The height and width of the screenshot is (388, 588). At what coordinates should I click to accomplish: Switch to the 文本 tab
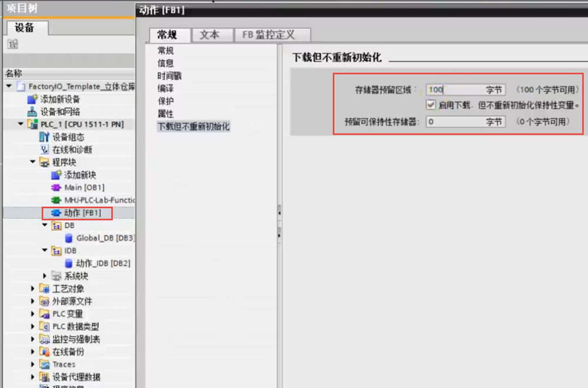[x=209, y=35]
